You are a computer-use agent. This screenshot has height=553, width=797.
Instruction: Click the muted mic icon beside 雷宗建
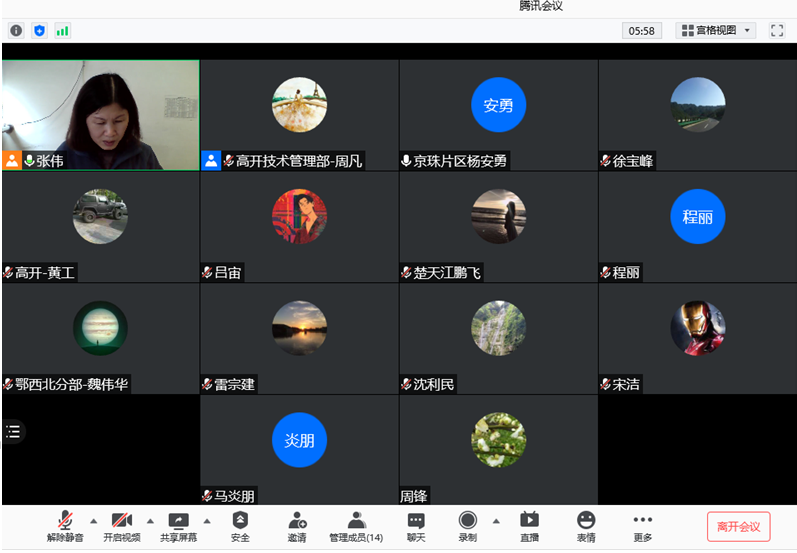tap(207, 384)
